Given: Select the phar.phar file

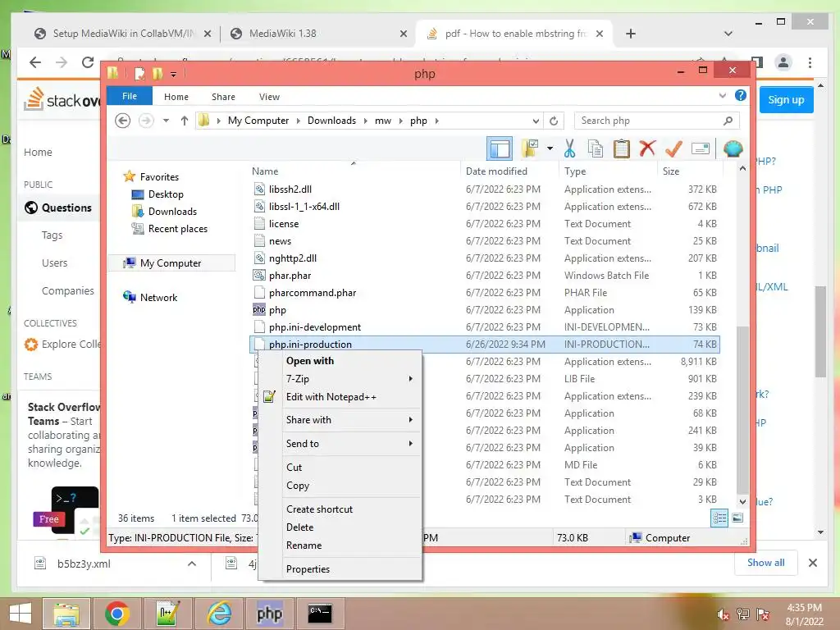Looking at the screenshot, I should point(290,276).
